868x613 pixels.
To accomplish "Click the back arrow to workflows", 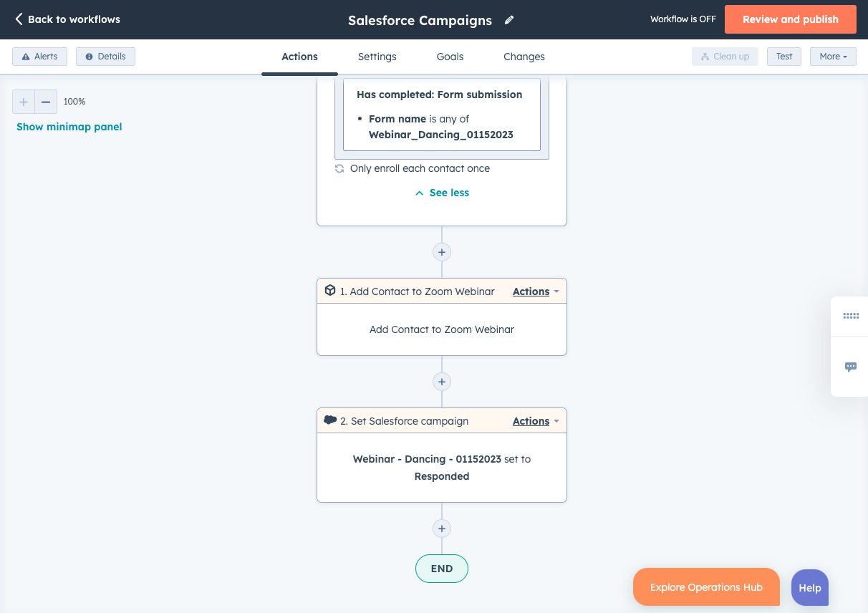I will click(17, 19).
